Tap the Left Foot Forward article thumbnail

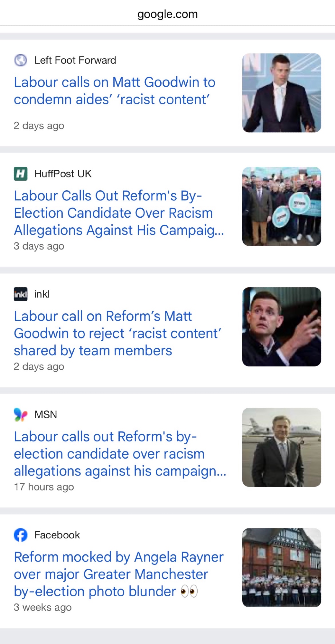point(282,93)
